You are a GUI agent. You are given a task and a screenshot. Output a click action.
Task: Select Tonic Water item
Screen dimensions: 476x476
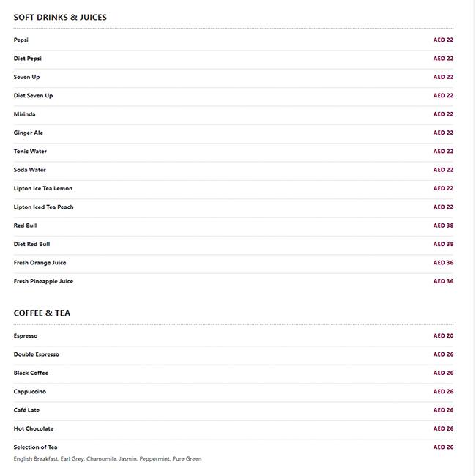[x=30, y=151]
